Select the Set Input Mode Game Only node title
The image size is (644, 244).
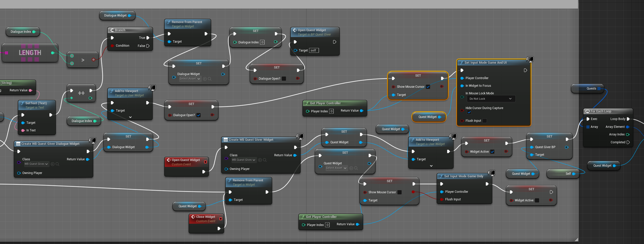pyautogui.click(x=464, y=176)
